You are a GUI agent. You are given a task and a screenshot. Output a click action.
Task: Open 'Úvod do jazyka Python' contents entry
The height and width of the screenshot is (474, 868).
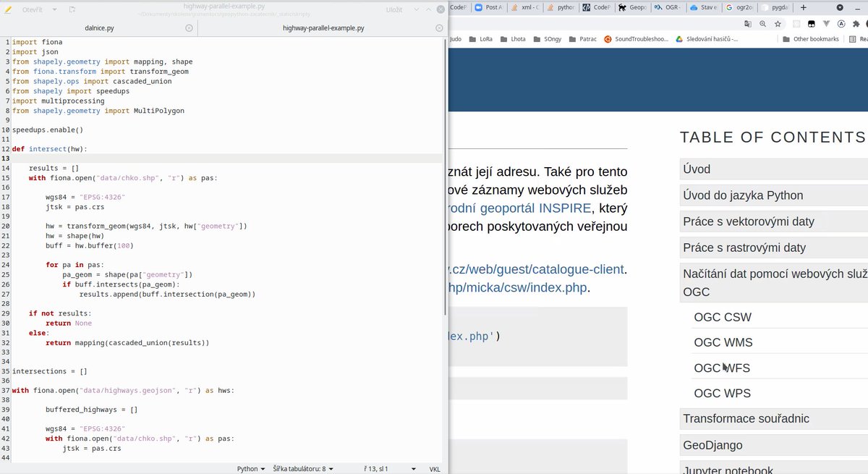(773, 195)
